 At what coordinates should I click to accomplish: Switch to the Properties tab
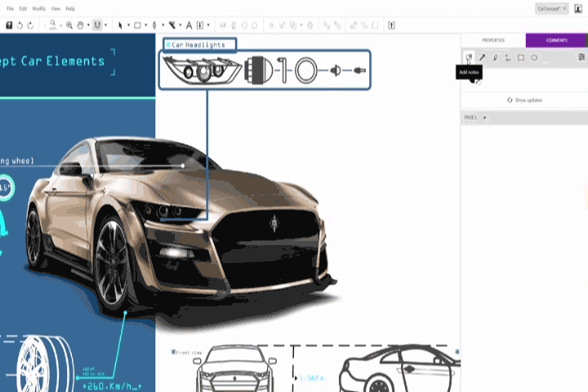click(x=493, y=40)
